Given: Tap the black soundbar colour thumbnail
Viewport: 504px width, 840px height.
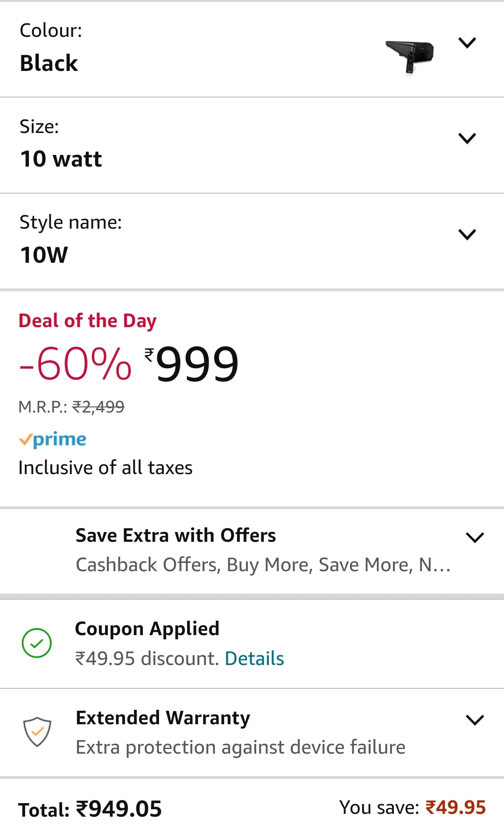Looking at the screenshot, I should coord(410,56).
